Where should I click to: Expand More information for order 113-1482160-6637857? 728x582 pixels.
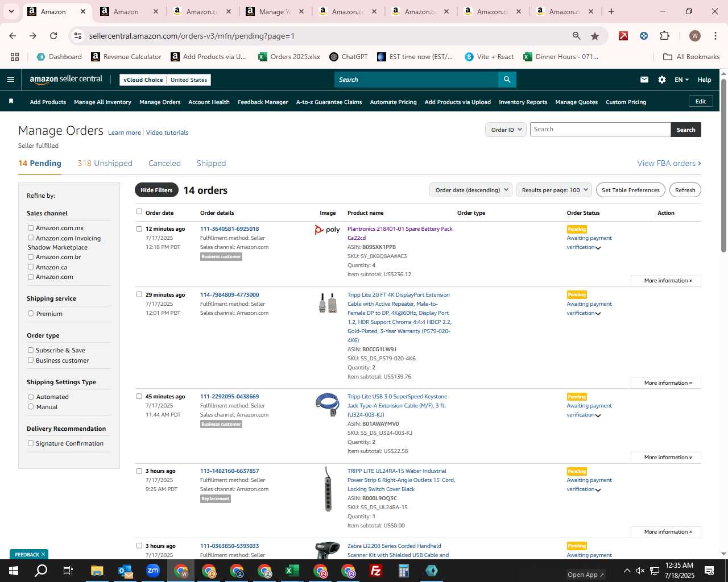(x=666, y=532)
